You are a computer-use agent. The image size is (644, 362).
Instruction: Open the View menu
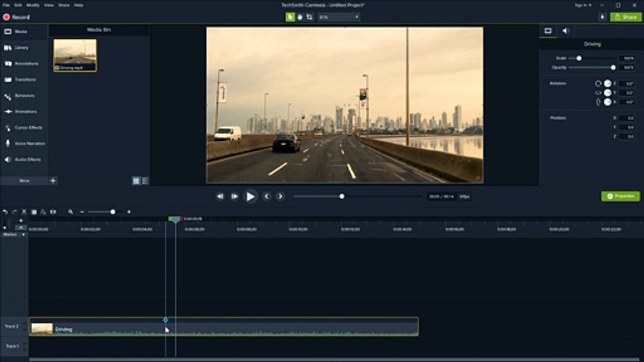(x=49, y=5)
